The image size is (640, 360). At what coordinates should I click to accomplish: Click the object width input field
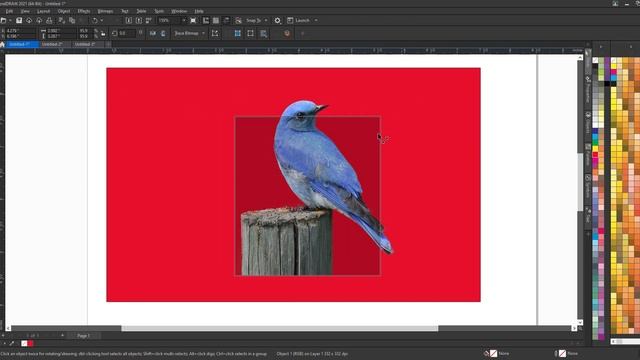click(x=61, y=31)
